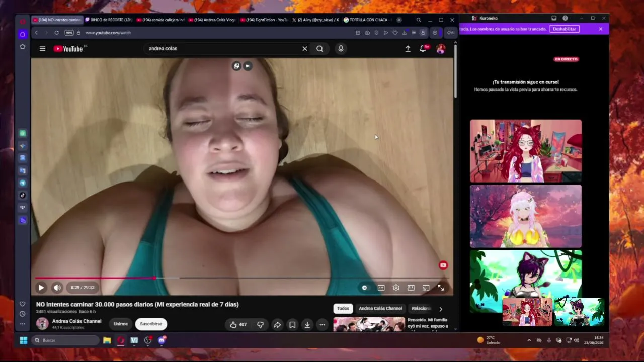
Task: Click the Unirme membership button
Action: coord(121,324)
